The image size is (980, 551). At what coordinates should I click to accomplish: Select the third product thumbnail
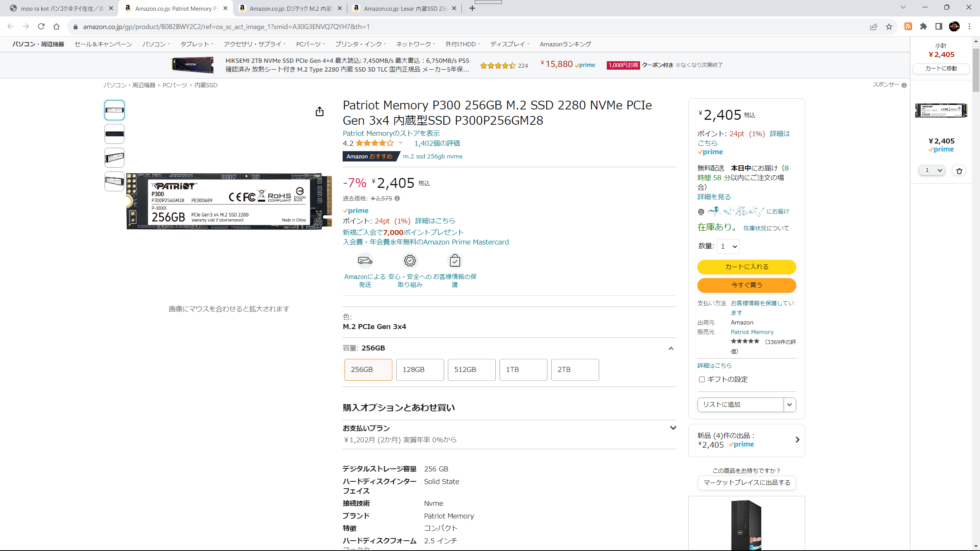pyautogui.click(x=114, y=158)
